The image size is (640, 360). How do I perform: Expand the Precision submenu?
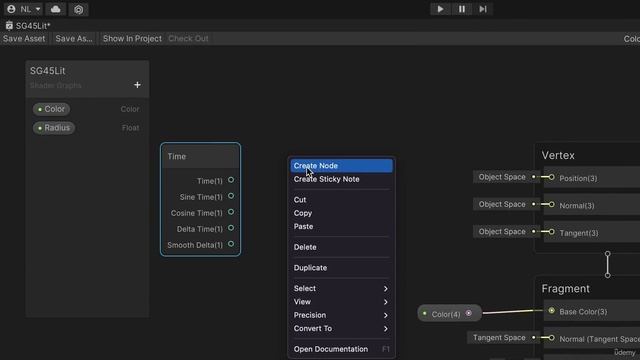(x=341, y=315)
